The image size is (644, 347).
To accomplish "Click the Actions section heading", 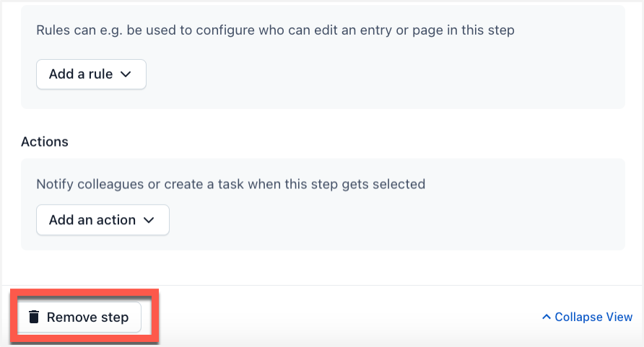I will point(45,142).
